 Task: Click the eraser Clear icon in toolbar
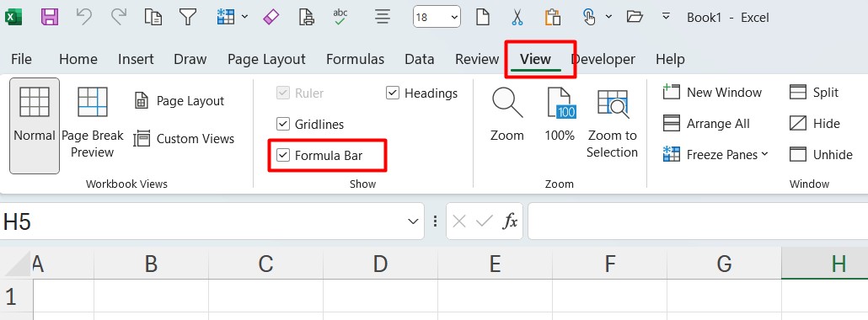point(272,17)
